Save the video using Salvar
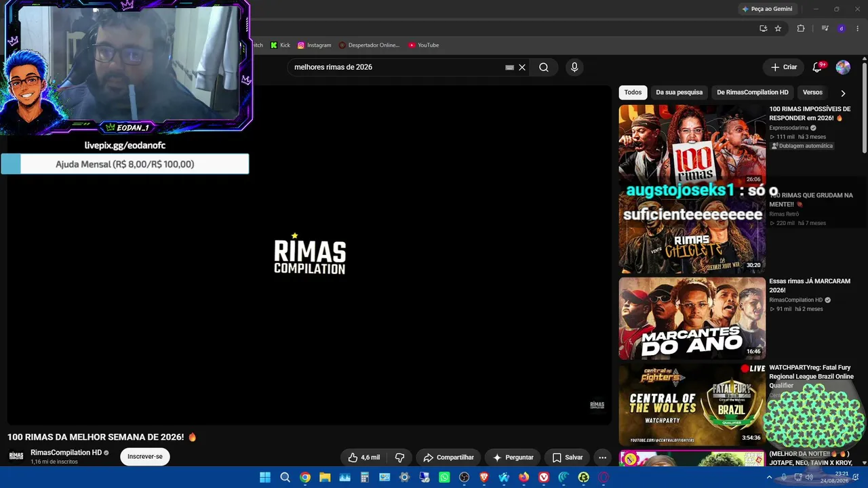The height and width of the screenshot is (488, 868). pyautogui.click(x=568, y=457)
